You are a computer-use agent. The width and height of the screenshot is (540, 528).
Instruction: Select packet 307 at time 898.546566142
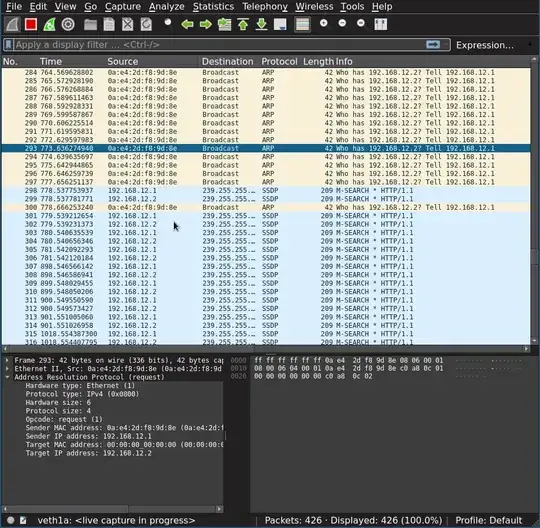click(266, 266)
